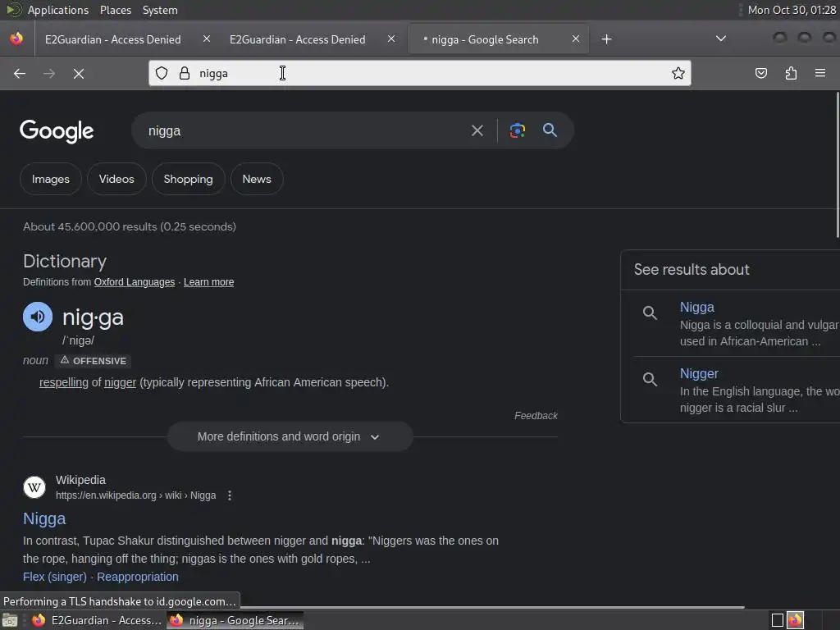This screenshot has width=840, height=630.
Task: Click the Firefox icon in bottom-right tray
Action: (x=795, y=620)
